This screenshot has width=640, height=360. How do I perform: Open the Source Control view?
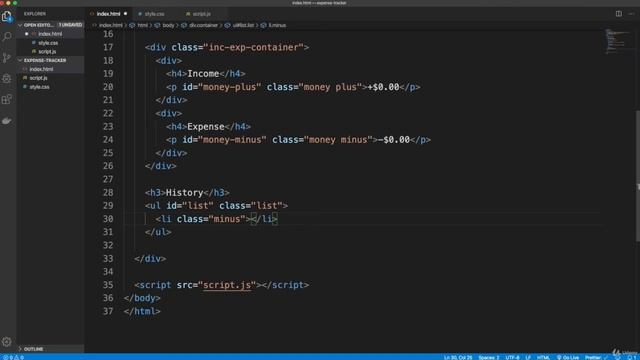(7, 58)
